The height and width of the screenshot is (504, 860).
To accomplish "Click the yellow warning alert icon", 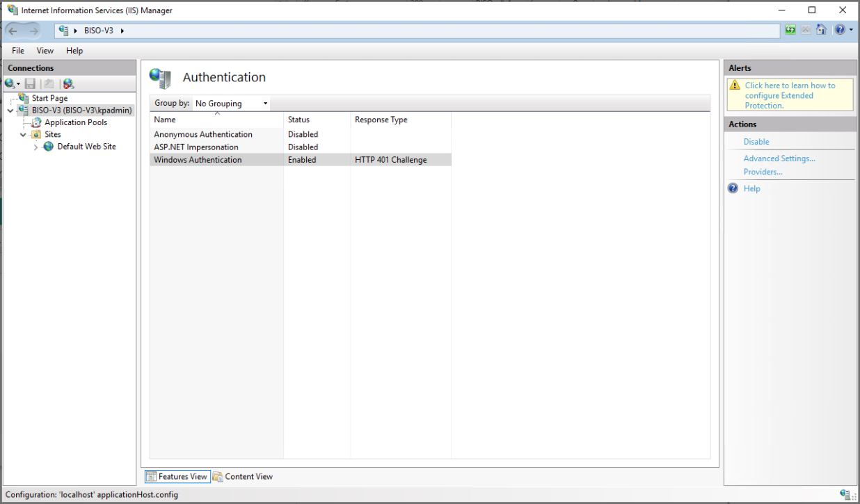I will pos(735,86).
